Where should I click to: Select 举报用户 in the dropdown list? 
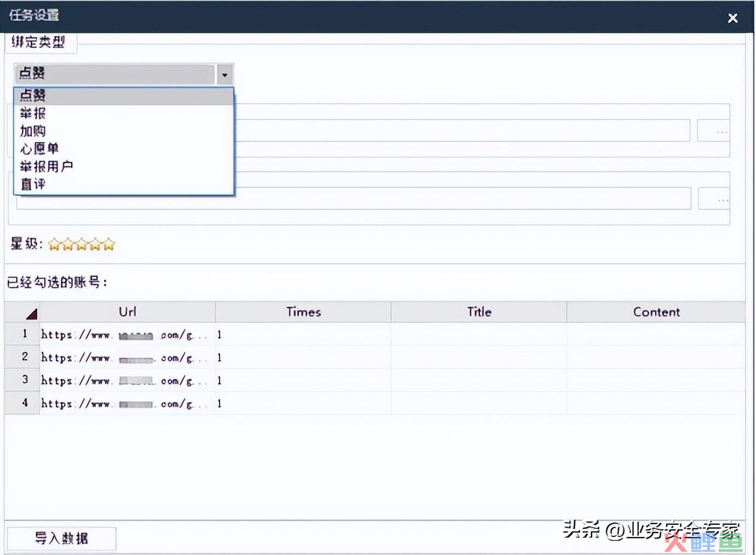pos(124,166)
